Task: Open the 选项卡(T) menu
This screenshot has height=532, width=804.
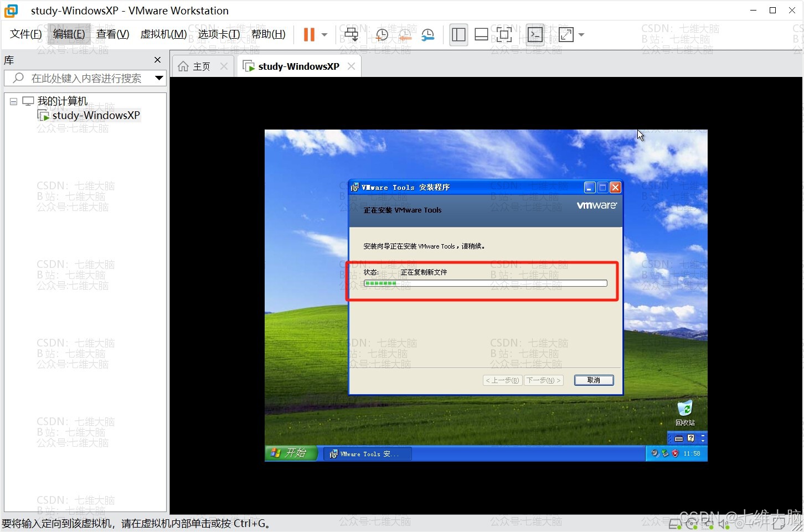Action: click(219, 34)
